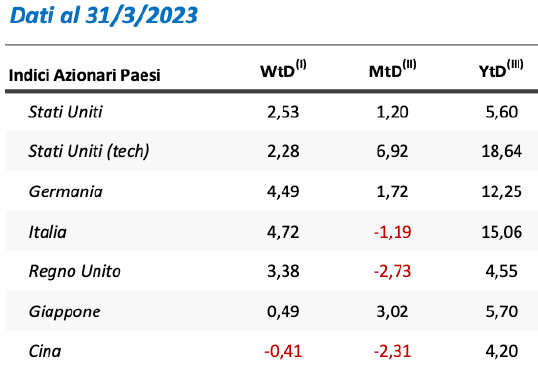This screenshot has width=538, height=367.
Task: Click the Italia row label
Action: (47, 232)
